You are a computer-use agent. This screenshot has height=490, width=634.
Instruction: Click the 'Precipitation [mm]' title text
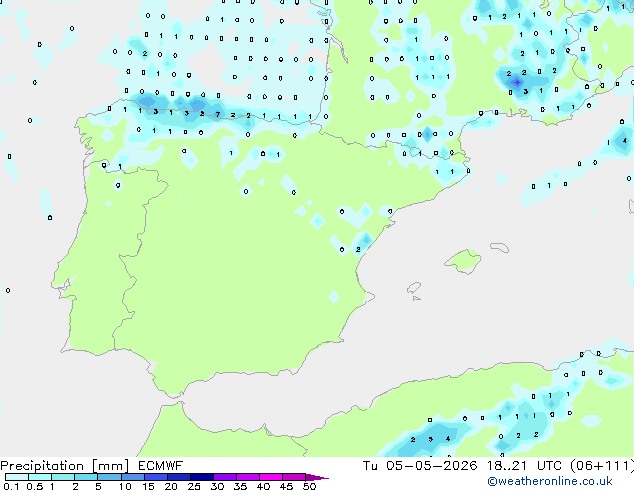(x=65, y=466)
